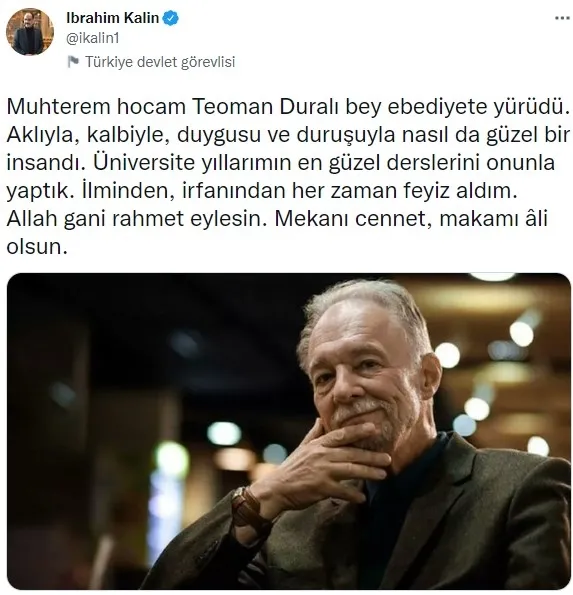Open the @ikalin1 handle link
The width and height of the screenshot is (573, 595).
pyautogui.click(x=93, y=38)
